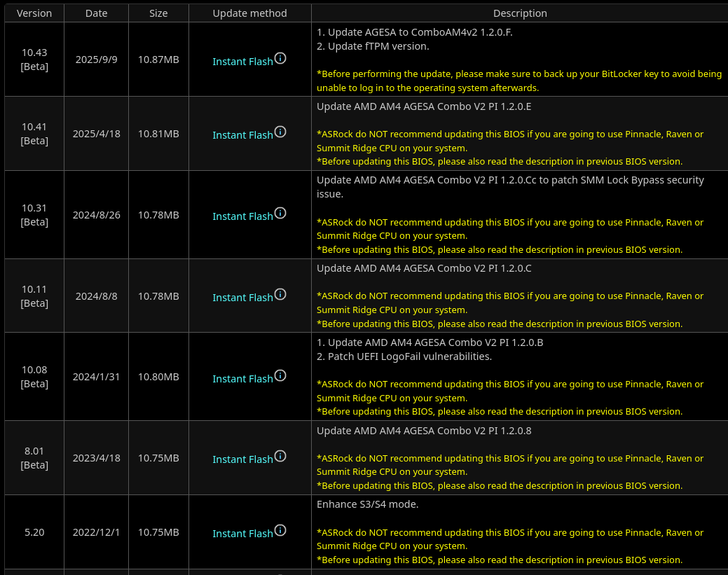The width and height of the screenshot is (728, 575).
Task: Click Instant Flash link for BIOS 10.08
Action: pyautogui.click(x=242, y=379)
